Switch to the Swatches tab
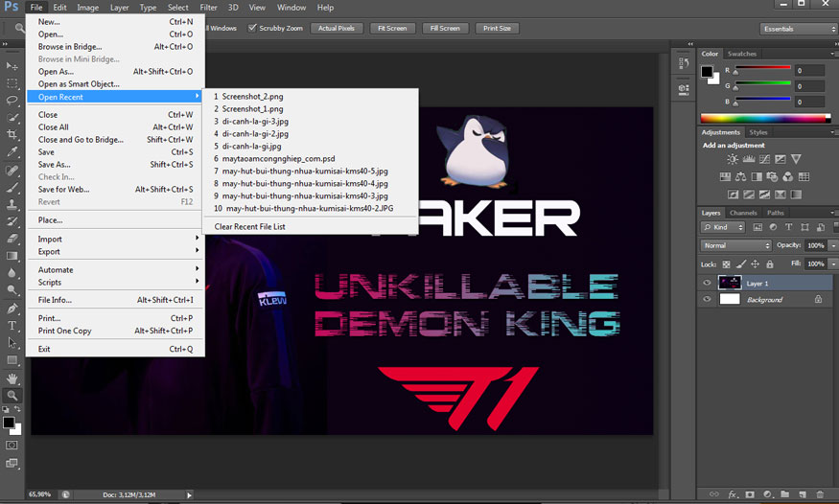 pyautogui.click(x=742, y=54)
